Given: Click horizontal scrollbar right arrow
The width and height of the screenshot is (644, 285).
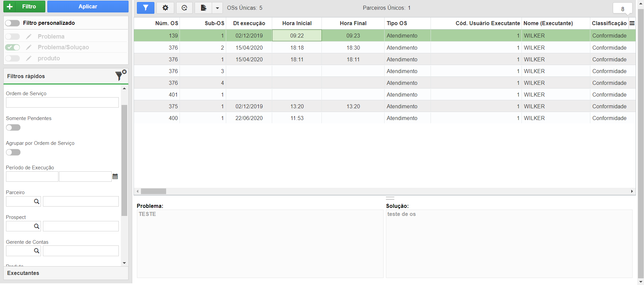Looking at the screenshot, I should click(x=632, y=191).
